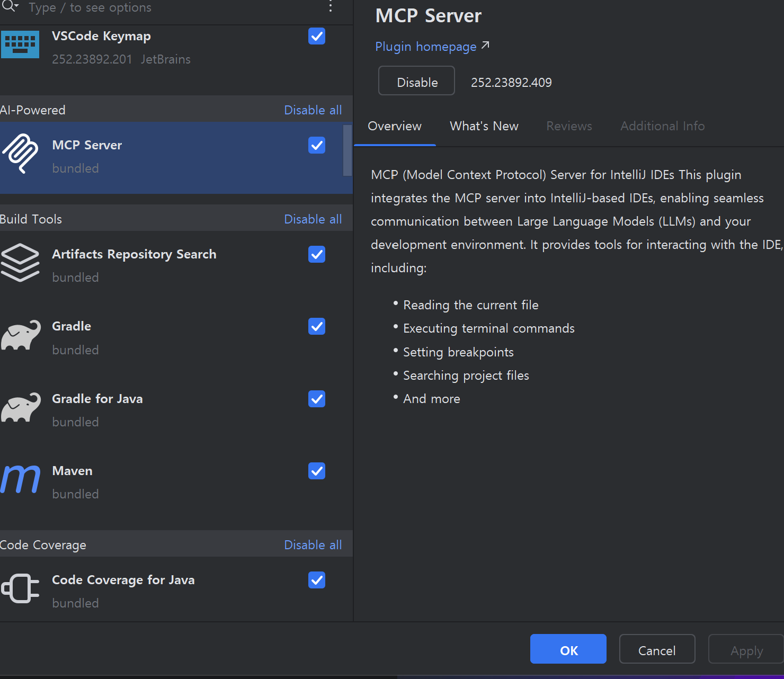
Task: Click the Disable button for MCP Server
Action: tap(417, 81)
